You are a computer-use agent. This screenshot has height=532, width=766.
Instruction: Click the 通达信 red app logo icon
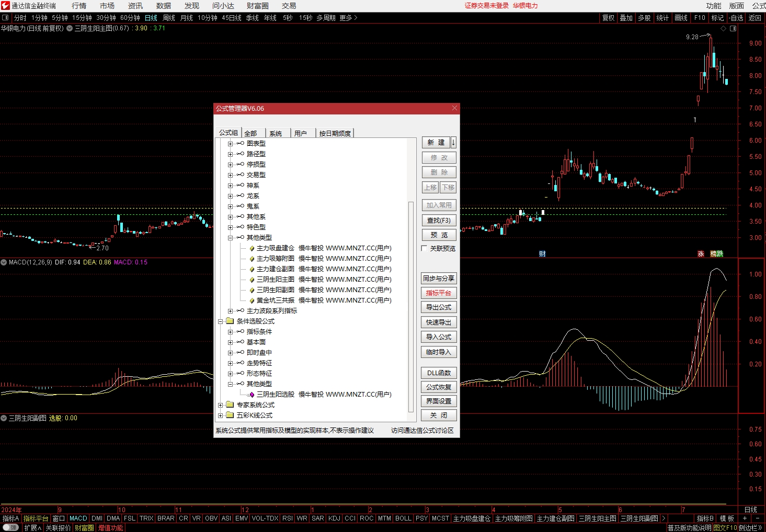[5, 6]
